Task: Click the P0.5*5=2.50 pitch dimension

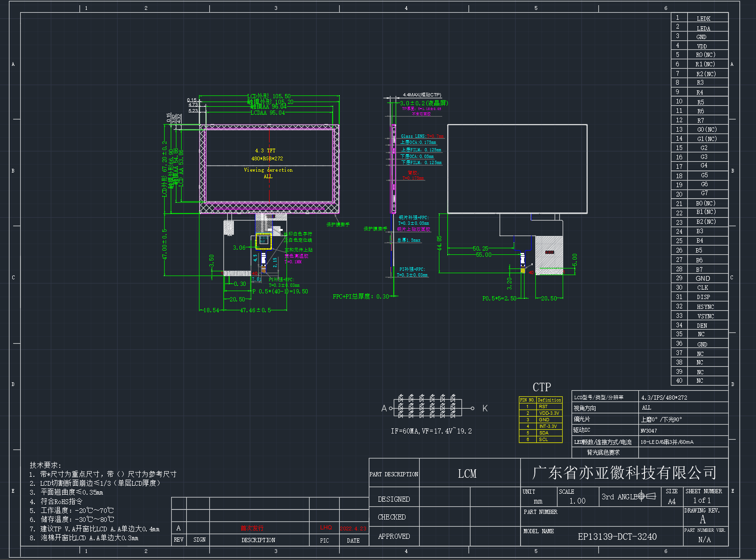Action: coord(499,299)
